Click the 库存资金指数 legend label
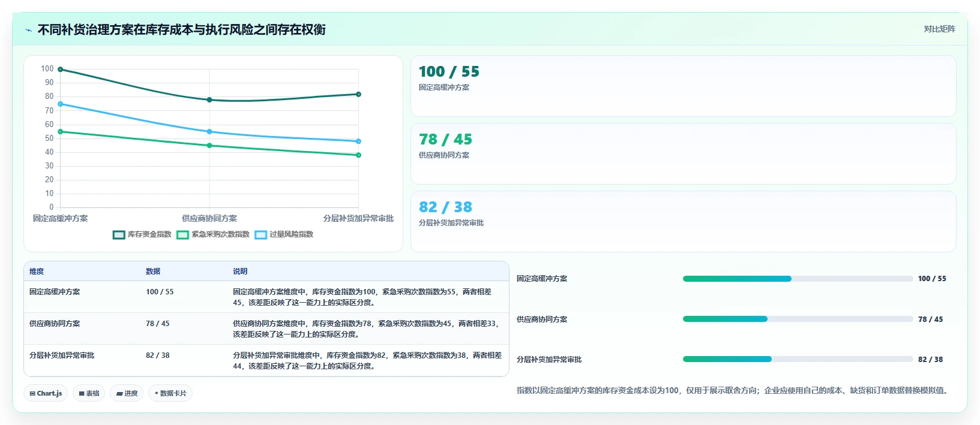The height and width of the screenshot is (425, 980). coord(149,234)
